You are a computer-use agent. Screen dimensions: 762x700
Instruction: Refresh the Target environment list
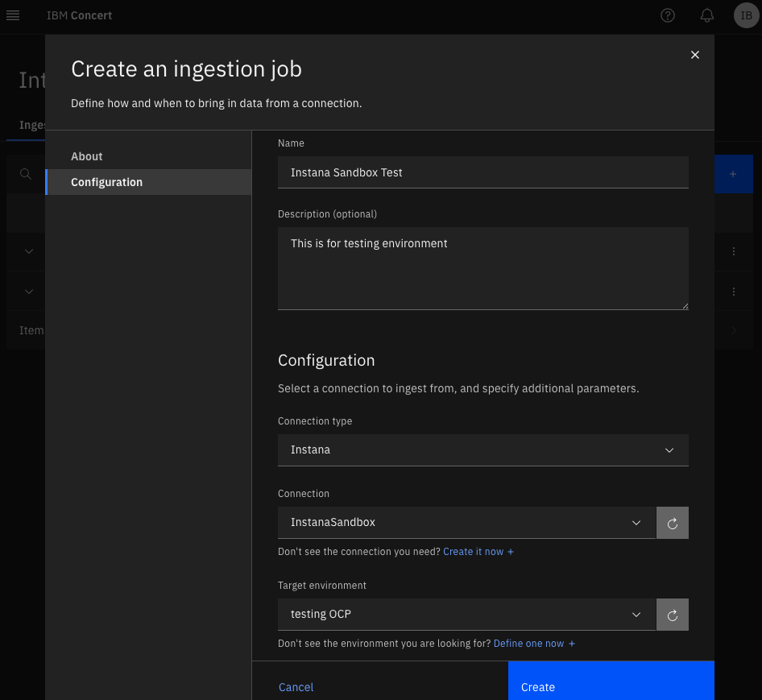[673, 615]
